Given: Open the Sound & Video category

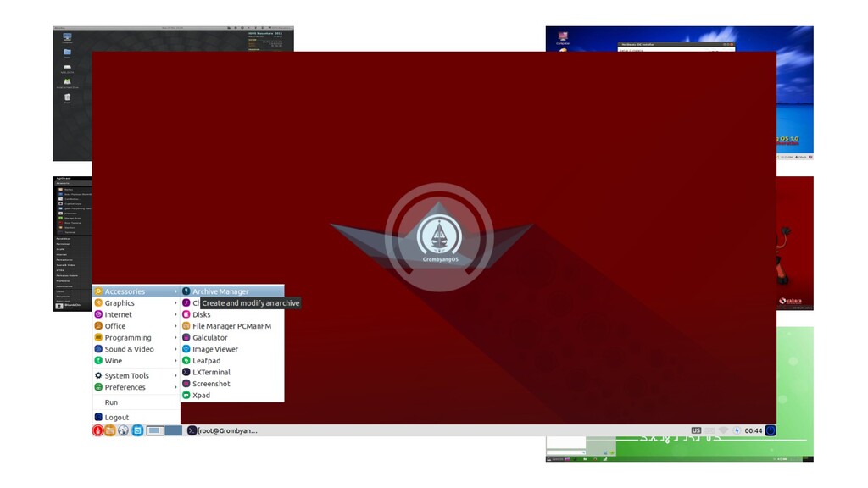Looking at the screenshot, I should [136, 349].
